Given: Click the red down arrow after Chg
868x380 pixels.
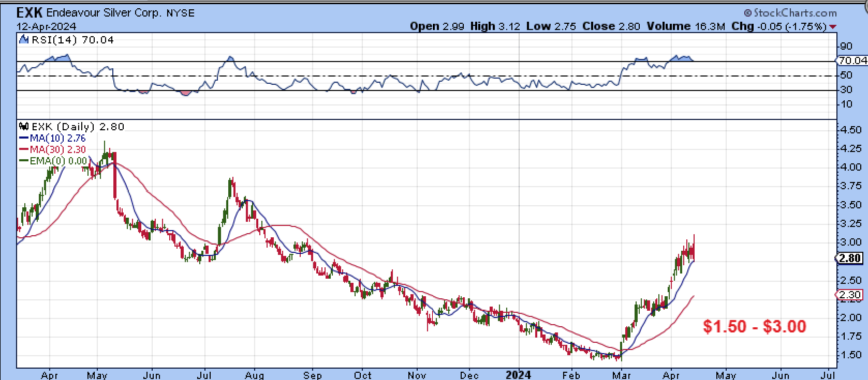Looking at the screenshot, I should 833,26.
